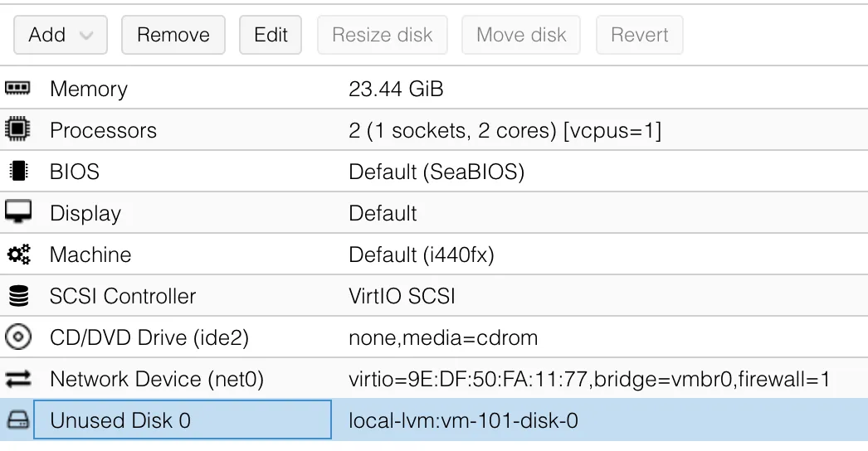Select the Network Device virtio value

(x=589, y=379)
